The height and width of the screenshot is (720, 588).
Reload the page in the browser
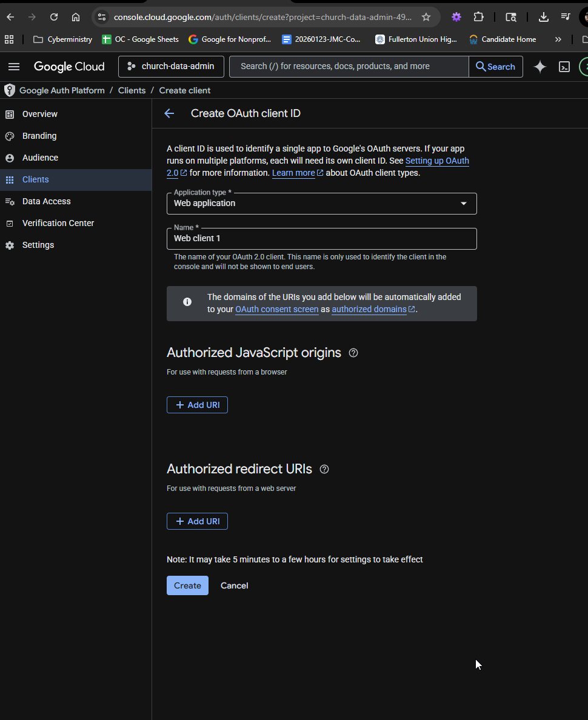54,17
